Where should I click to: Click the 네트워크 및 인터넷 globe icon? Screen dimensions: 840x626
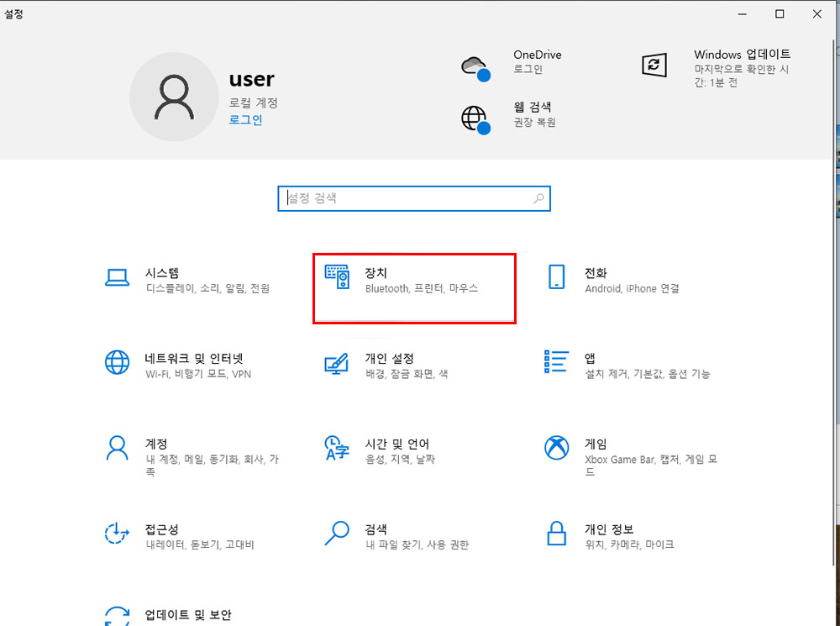(x=117, y=362)
